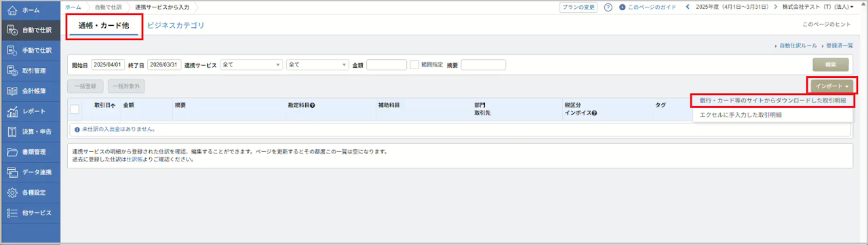Click the 一括登録 button
The width and height of the screenshot is (868, 245).
click(85, 86)
